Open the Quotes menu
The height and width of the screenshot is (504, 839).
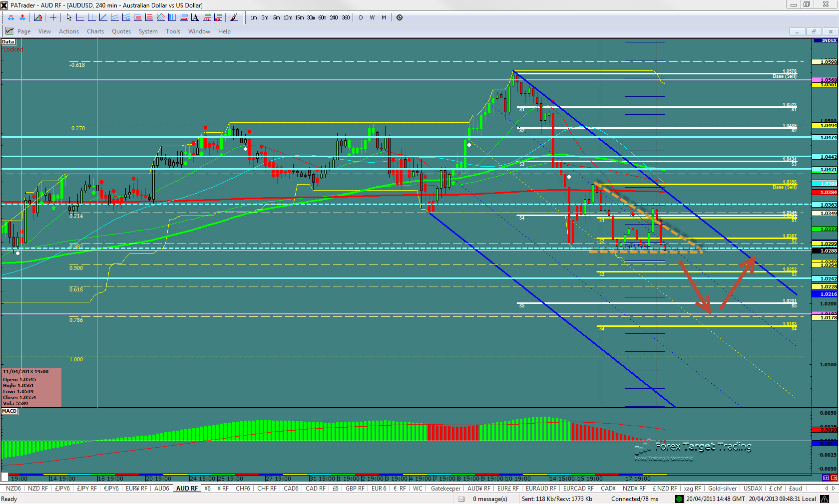[x=121, y=31]
